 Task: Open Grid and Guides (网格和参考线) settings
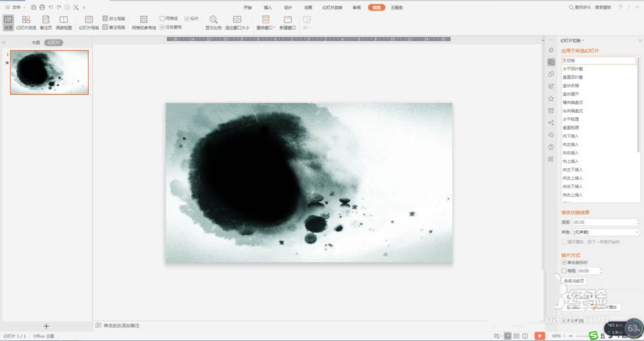pos(144,23)
